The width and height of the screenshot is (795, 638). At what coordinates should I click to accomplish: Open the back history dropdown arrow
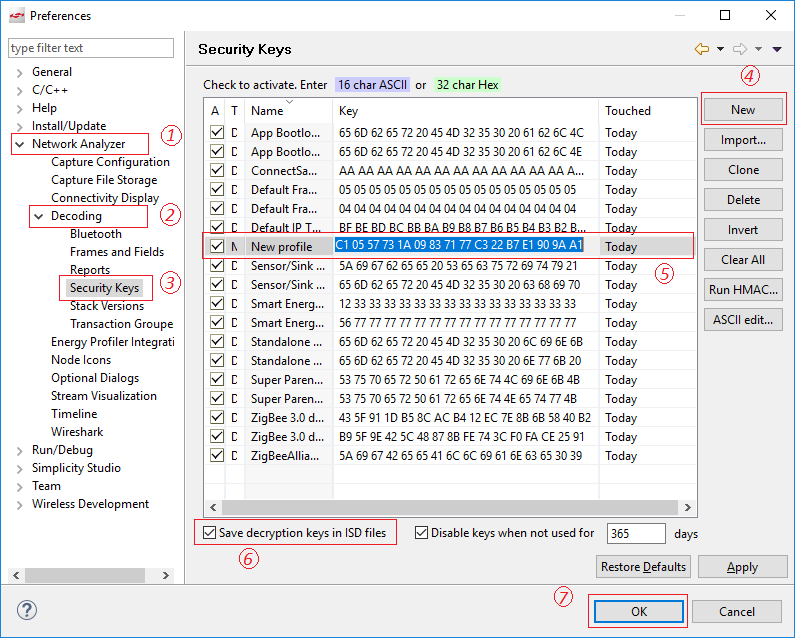720,49
